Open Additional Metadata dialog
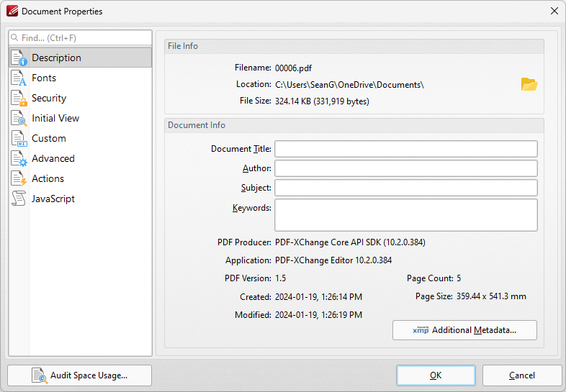Viewport: 566px width, 392px height. click(464, 330)
